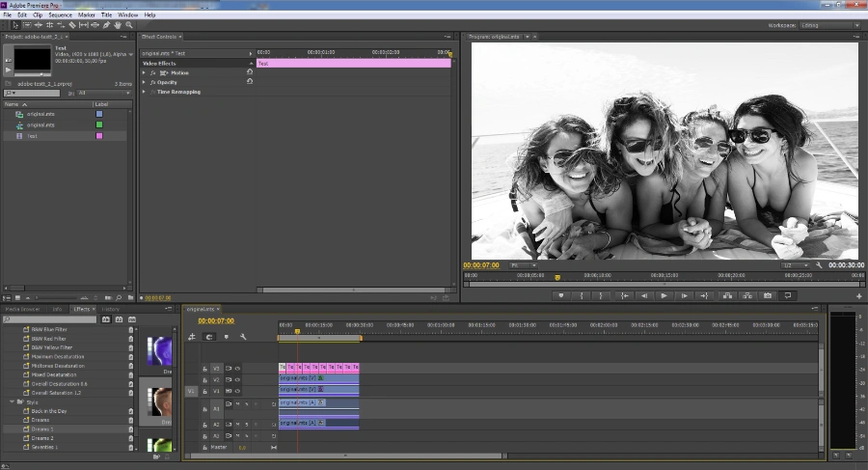Step back one frame
This screenshot has height=470, width=868.
point(644,296)
